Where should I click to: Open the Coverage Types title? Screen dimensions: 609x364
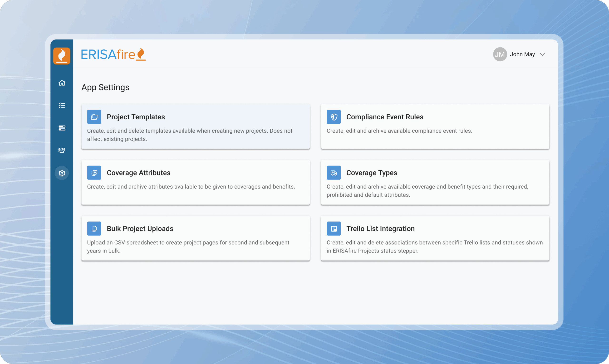click(x=372, y=173)
